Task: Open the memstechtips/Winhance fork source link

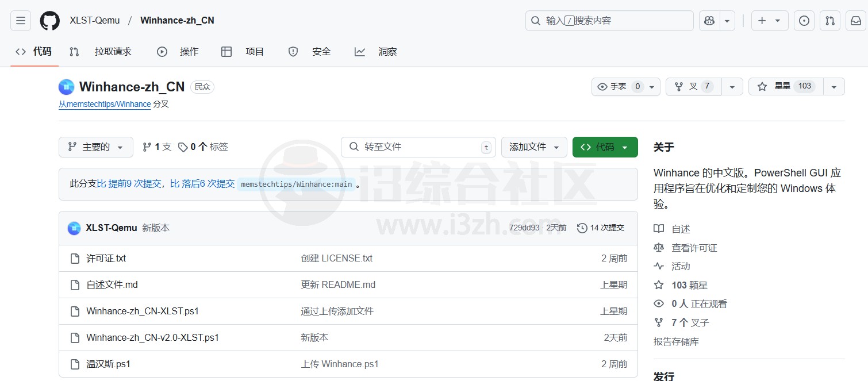Action: pyautogui.click(x=104, y=104)
